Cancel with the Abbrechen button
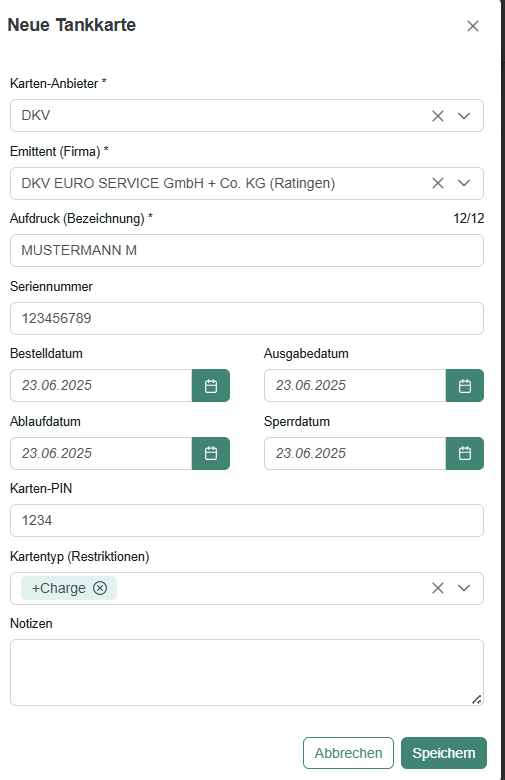Image resolution: width=505 pixels, height=780 pixels. tap(348, 753)
